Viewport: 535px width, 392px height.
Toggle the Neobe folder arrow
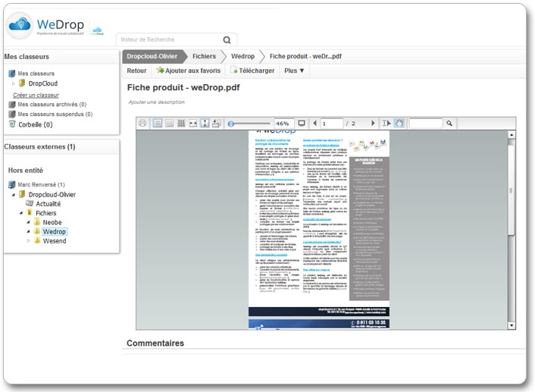pyautogui.click(x=28, y=222)
